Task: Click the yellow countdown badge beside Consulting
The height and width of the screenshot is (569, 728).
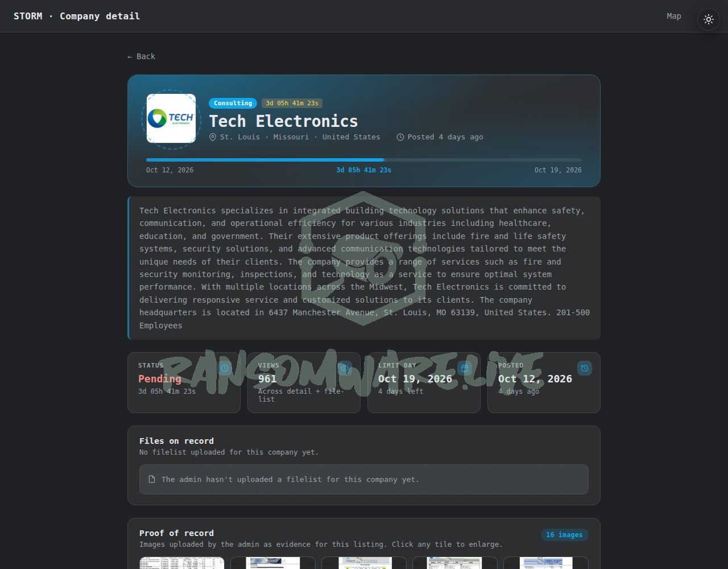Action: point(292,103)
